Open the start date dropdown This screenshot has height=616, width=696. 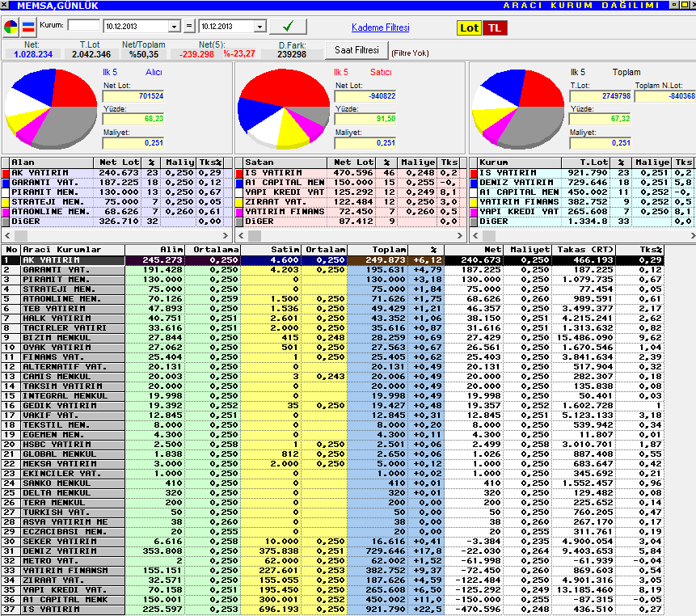pyautogui.click(x=175, y=27)
